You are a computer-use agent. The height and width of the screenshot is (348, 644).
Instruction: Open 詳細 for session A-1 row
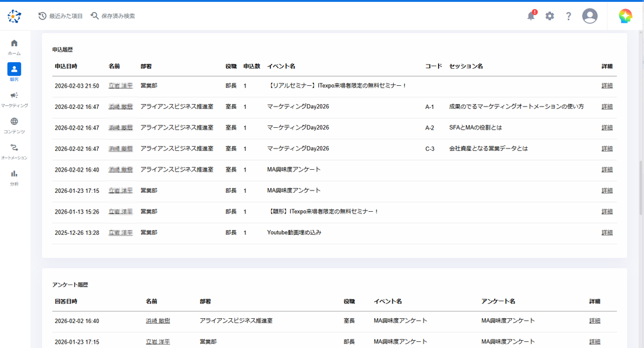coord(607,106)
